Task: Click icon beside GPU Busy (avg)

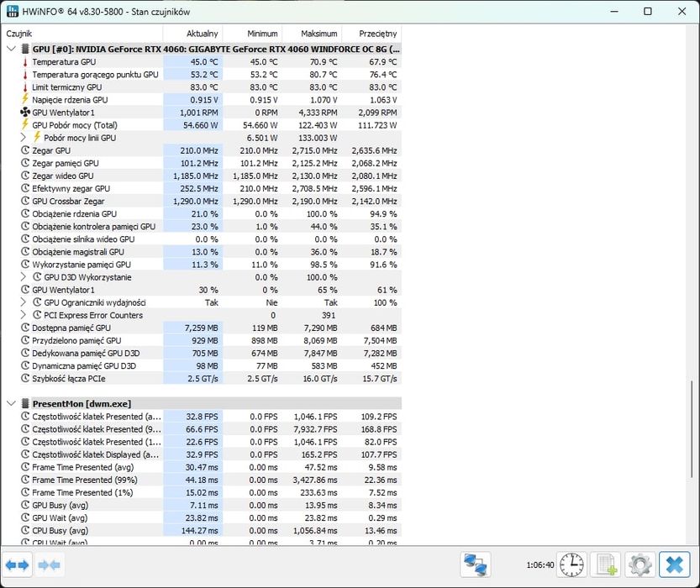Action: point(25,505)
